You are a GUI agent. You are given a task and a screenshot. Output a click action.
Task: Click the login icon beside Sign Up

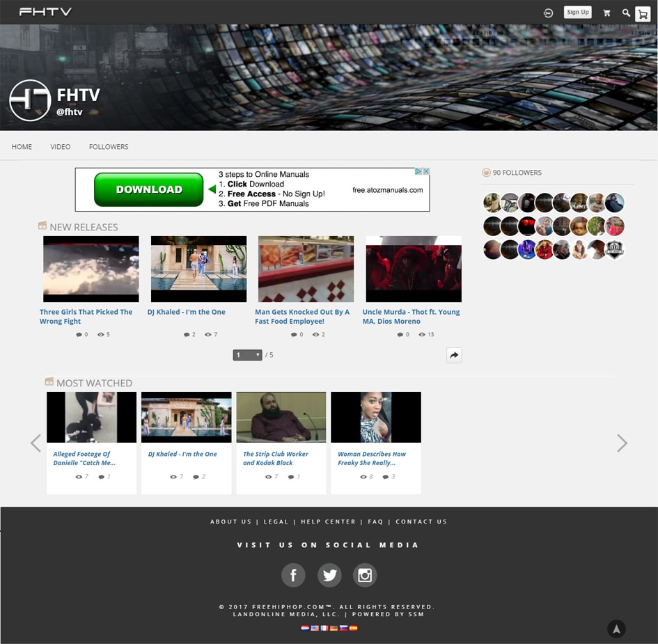pyautogui.click(x=549, y=13)
